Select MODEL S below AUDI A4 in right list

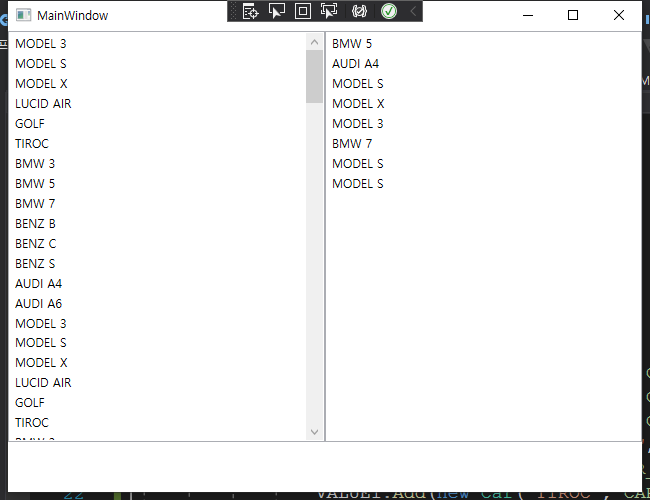[x=483, y=84]
